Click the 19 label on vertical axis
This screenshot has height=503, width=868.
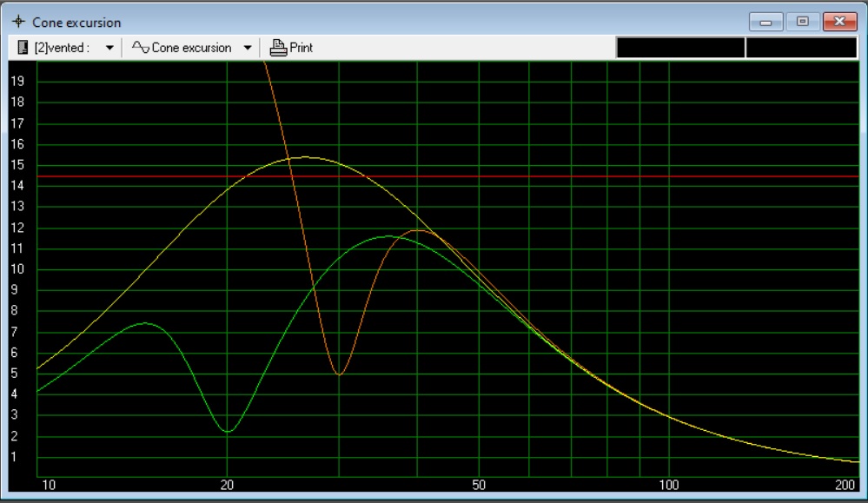pos(17,81)
